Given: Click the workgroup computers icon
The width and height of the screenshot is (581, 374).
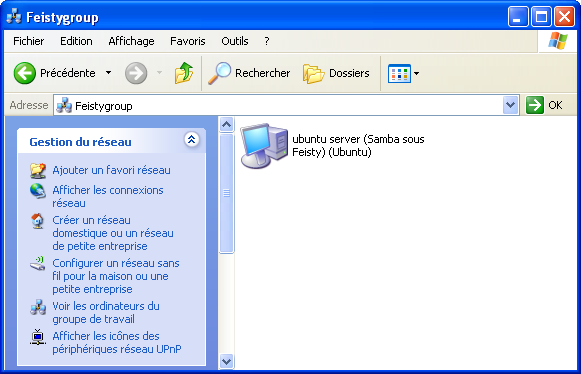Looking at the screenshot, I should pyautogui.click(x=38, y=307).
